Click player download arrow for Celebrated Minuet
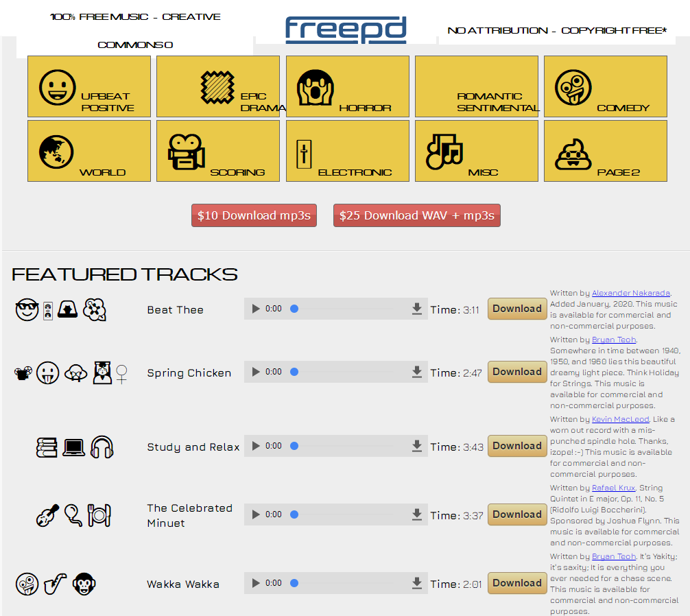This screenshot has width=690, height=616. tap(417, 514)
